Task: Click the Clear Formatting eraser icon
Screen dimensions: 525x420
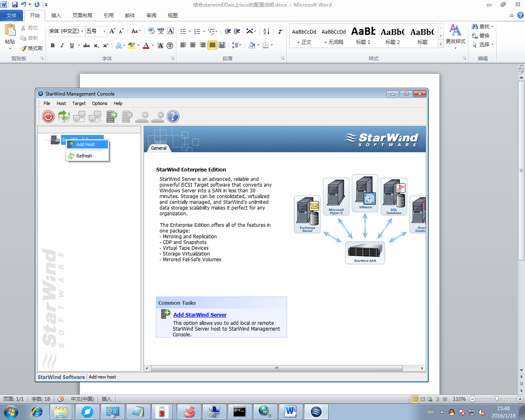Action: click(x=151, y=31)
